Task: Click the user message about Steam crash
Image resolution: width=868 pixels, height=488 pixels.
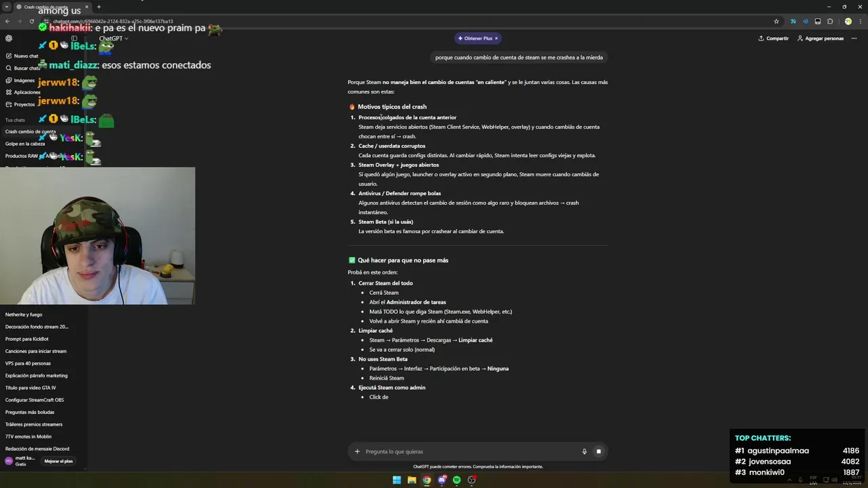Action: pos(519,58)
